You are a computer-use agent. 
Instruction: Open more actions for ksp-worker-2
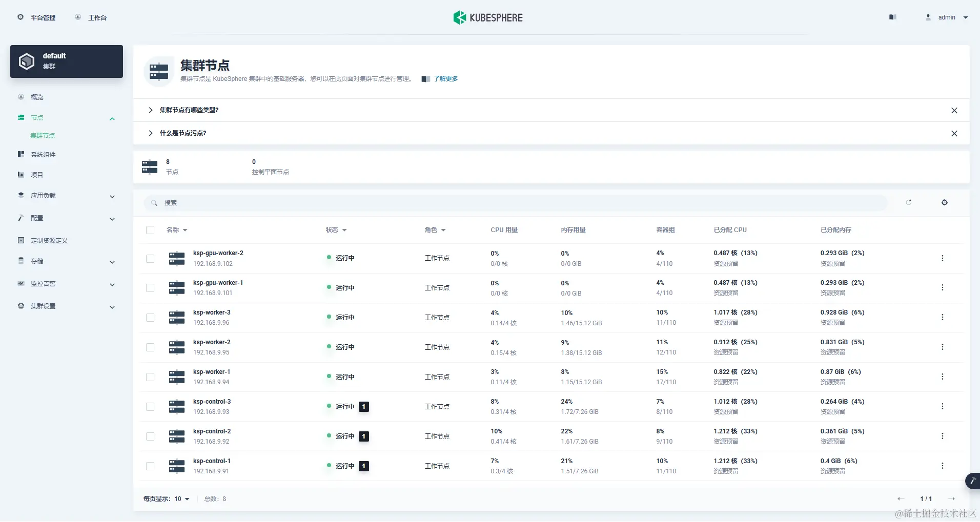click(x=942, y=347)
